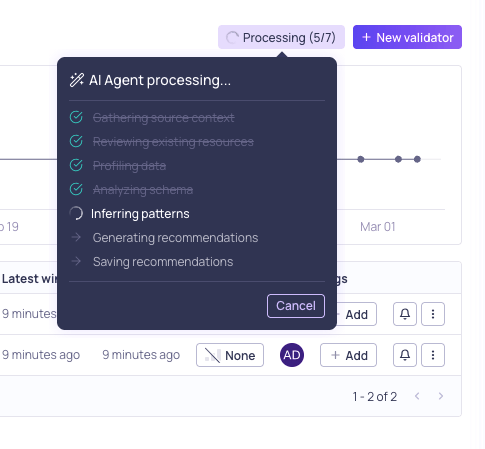
Task: Click the Inferring patterns step text
Action: [x=140, y=214]
